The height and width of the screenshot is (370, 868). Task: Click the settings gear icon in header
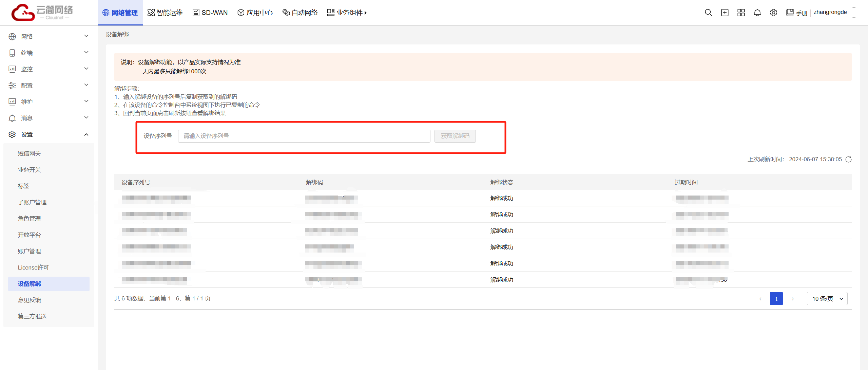click(x=773, y=13)
